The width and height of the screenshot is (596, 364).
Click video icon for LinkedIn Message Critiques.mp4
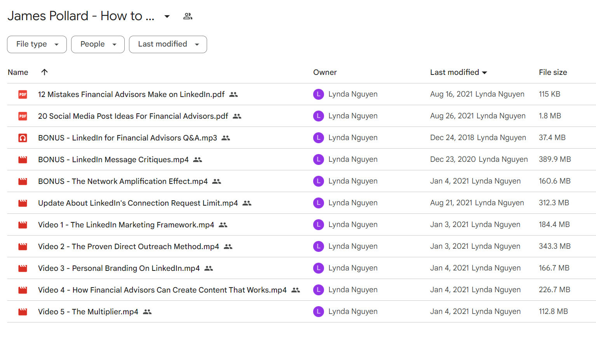tap(23, 159)
